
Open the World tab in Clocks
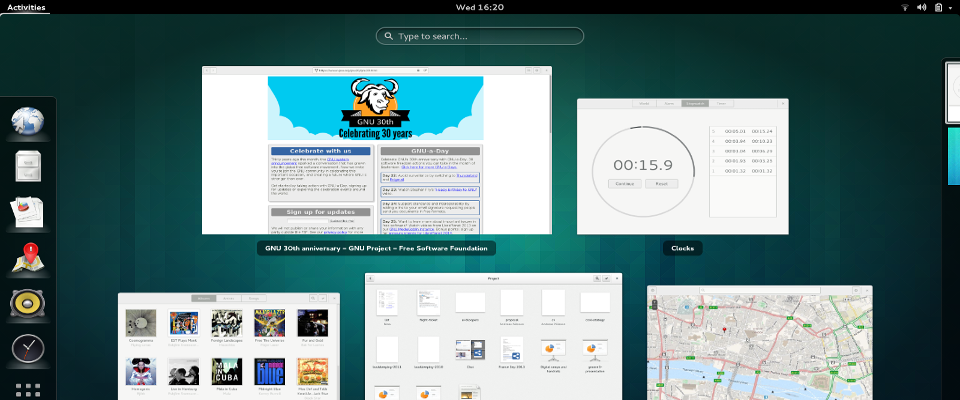[x=644, y=104]
